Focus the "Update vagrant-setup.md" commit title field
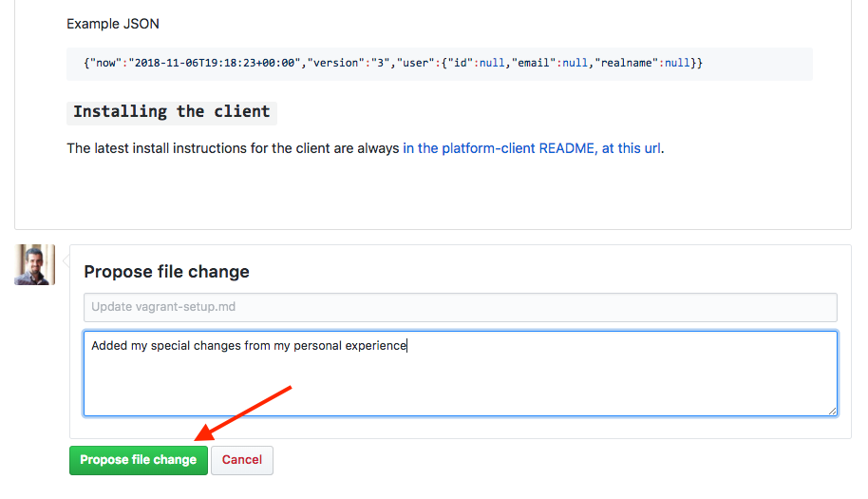 (x=460, y=307)
